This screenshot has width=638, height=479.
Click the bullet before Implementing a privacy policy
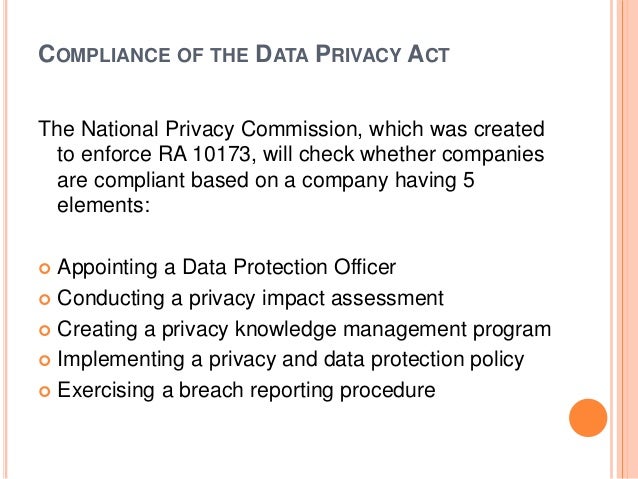[x=44, y=361]
